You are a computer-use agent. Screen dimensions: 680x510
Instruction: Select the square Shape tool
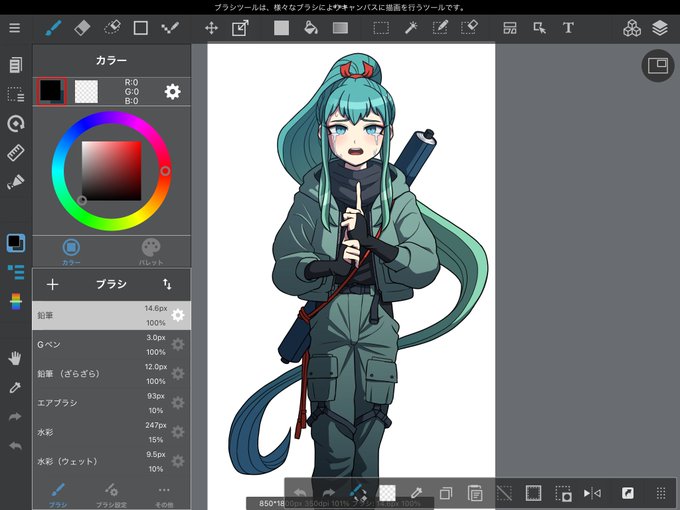[x=141, y=28]
